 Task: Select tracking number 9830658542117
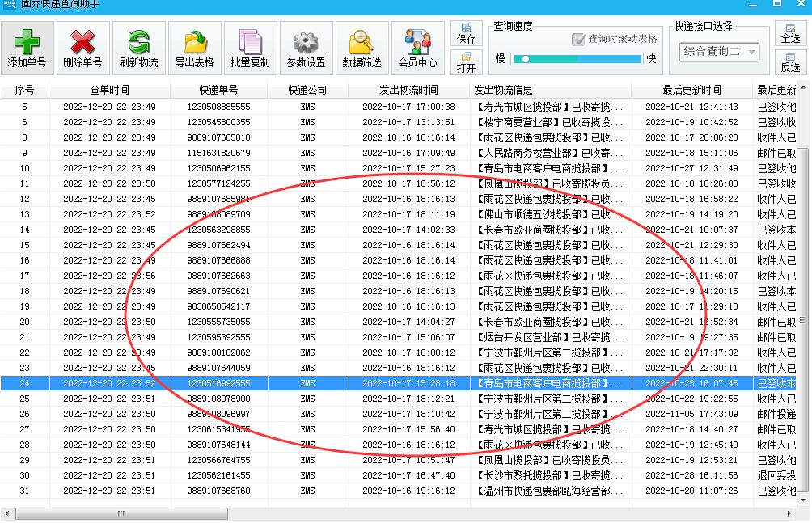(218, 306)
